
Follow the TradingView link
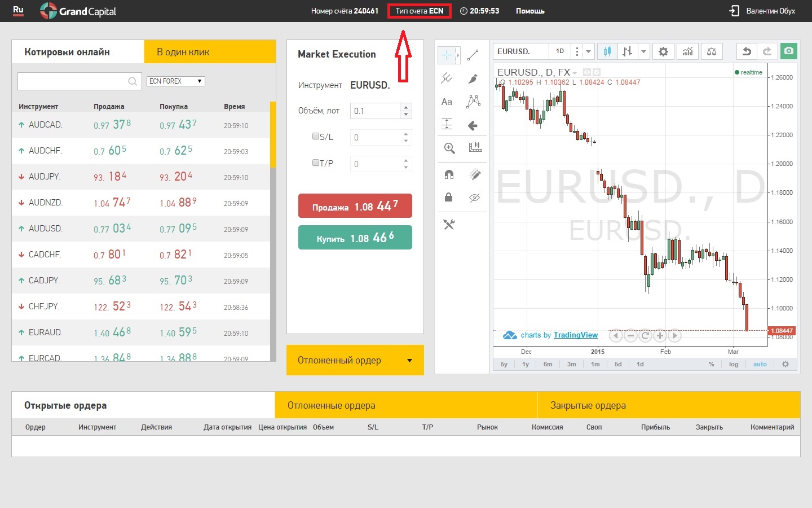pos(575,335)
